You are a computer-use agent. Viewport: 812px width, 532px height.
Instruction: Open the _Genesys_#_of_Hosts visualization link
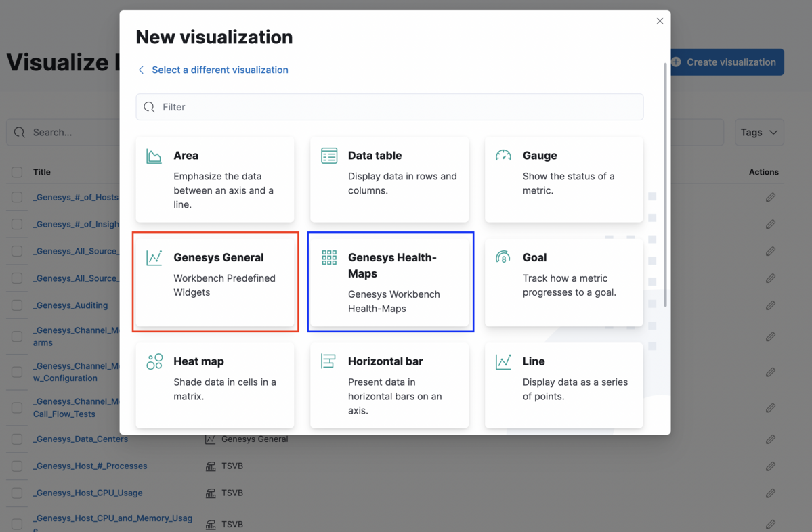tap(76, 197)
